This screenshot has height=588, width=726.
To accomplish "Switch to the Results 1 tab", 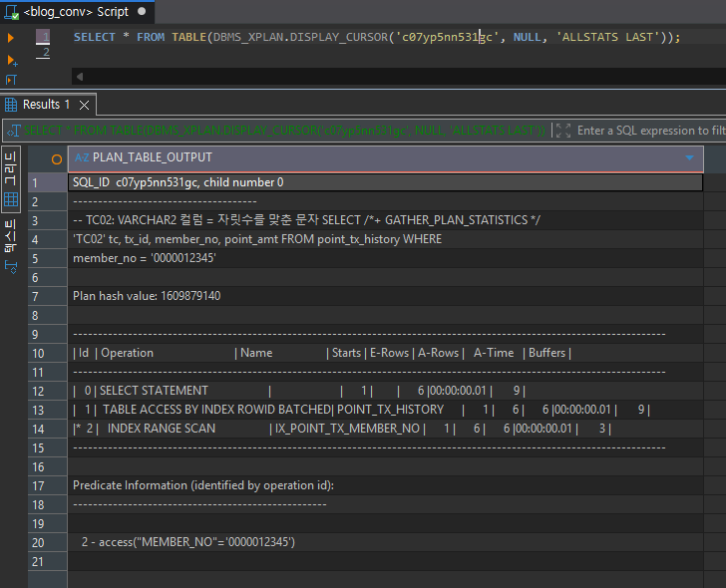I will (x=46, y=105).
